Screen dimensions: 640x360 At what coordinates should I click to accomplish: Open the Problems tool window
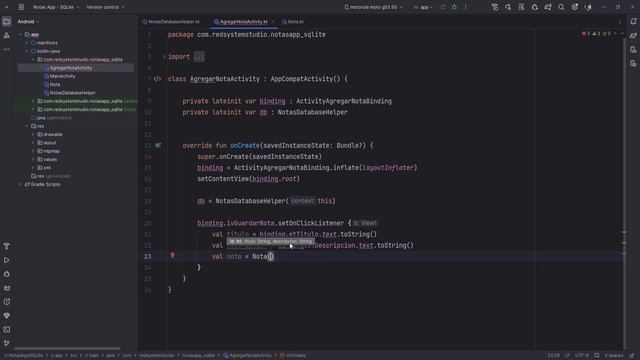tap(7, 302)
